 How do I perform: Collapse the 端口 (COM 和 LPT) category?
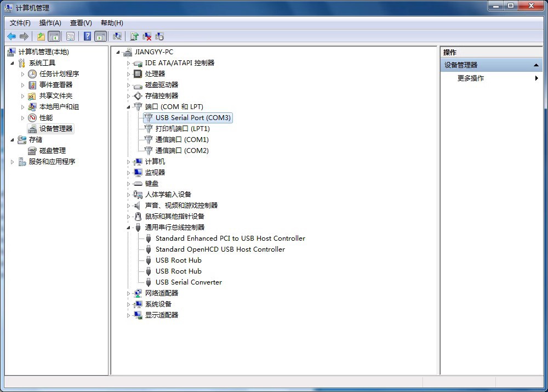click(128, 107)
